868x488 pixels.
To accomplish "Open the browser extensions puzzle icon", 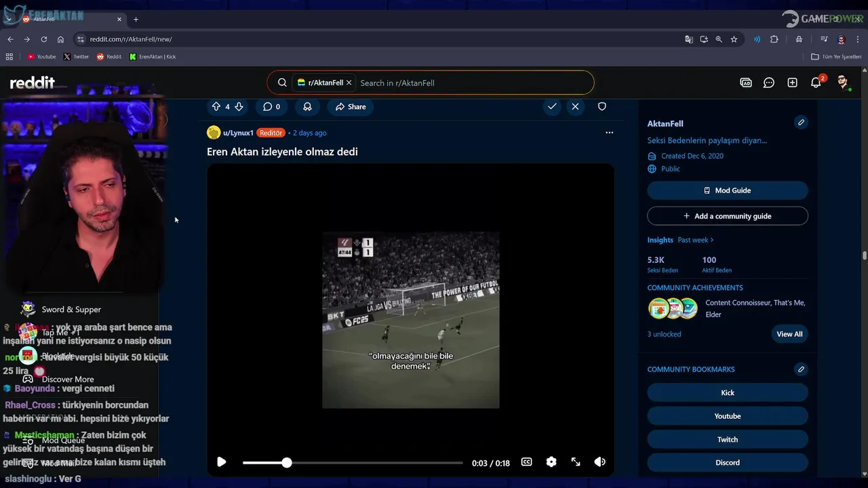I will coord(774,39).
